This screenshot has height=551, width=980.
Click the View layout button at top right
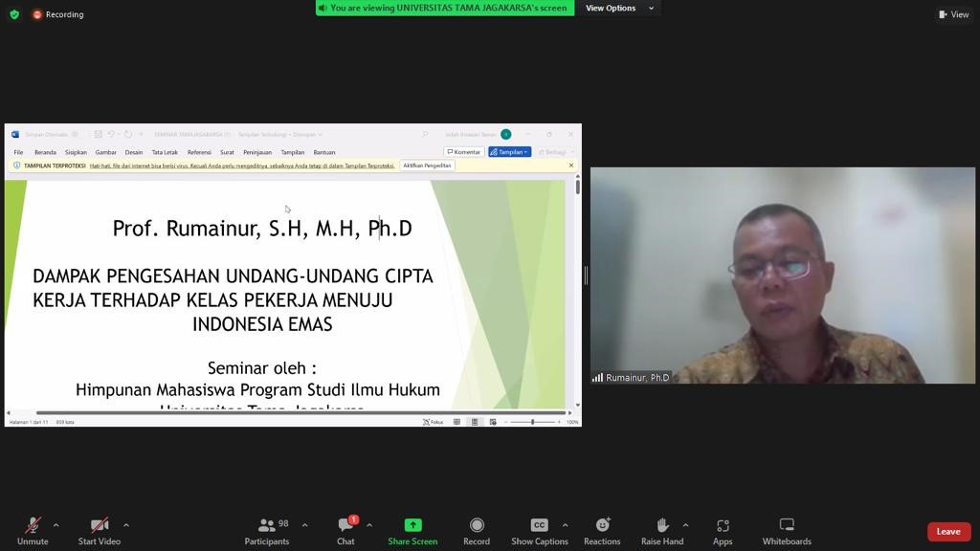coord(953,14)
